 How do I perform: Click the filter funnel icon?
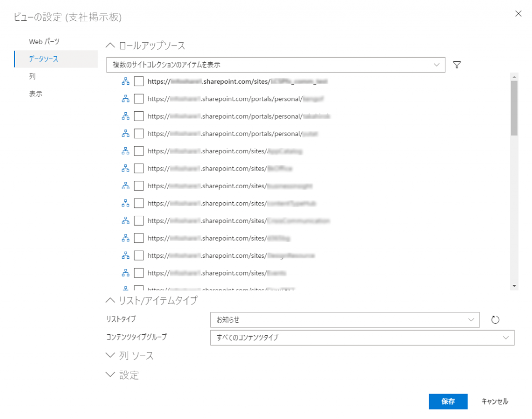[x=457, y=65]
